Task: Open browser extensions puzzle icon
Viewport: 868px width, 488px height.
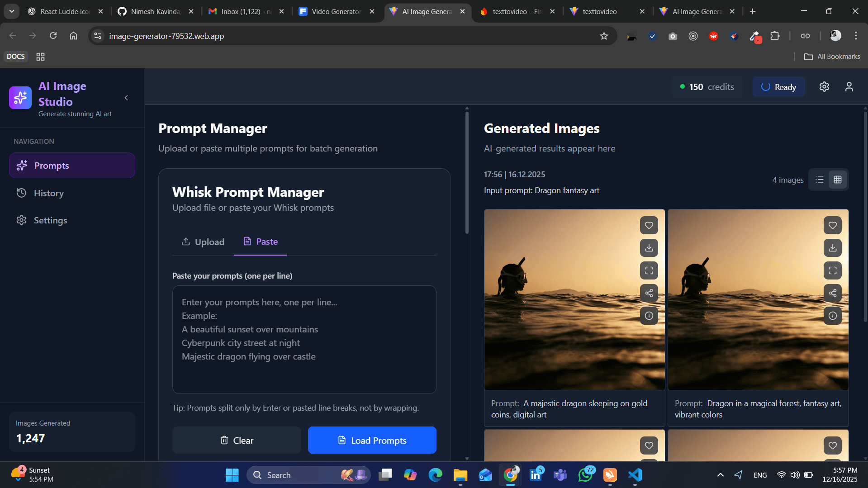Action: [x=775, y=36]
